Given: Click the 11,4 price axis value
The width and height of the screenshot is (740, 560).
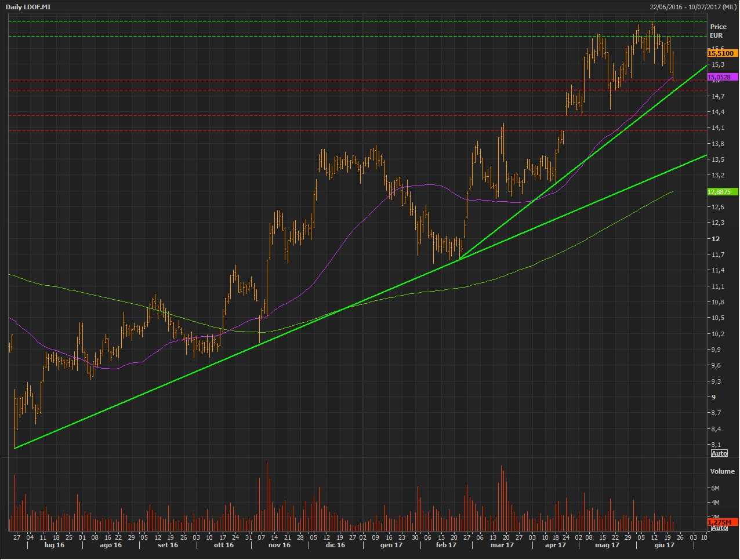Looking at the screenshot, I should (717, 270).
